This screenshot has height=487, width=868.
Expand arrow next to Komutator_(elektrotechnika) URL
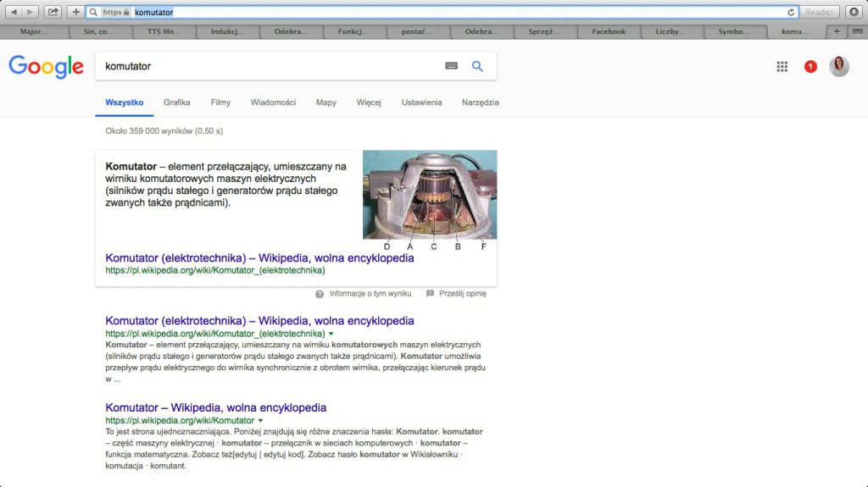[331, 334]
